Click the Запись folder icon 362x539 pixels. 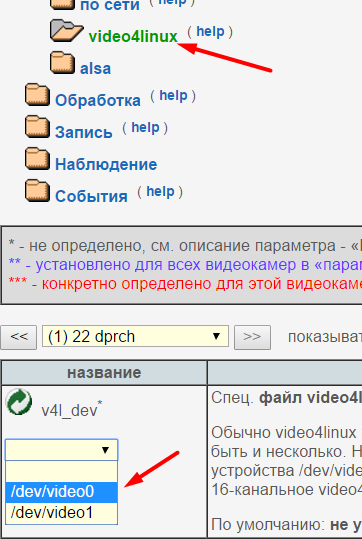(x=37, y=126)
